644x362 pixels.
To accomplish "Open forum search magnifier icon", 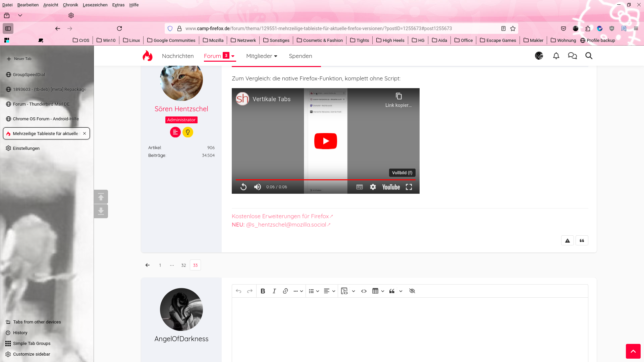I will (x=589, y=56).
